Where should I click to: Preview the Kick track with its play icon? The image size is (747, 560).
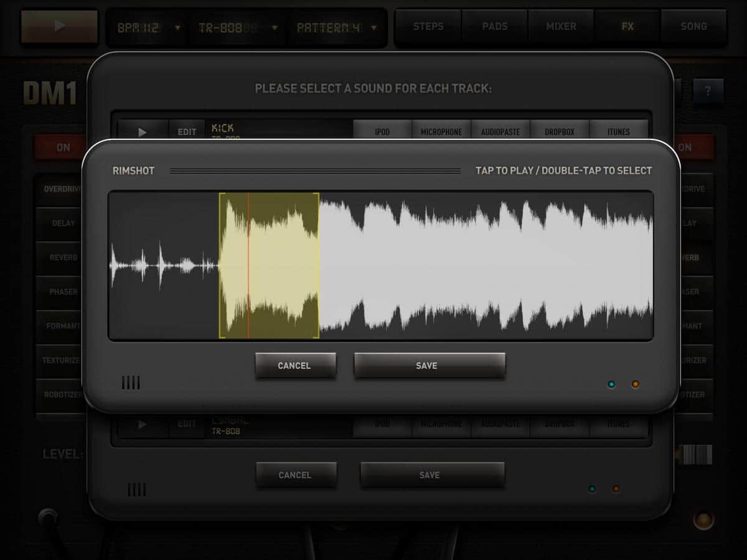143,131
